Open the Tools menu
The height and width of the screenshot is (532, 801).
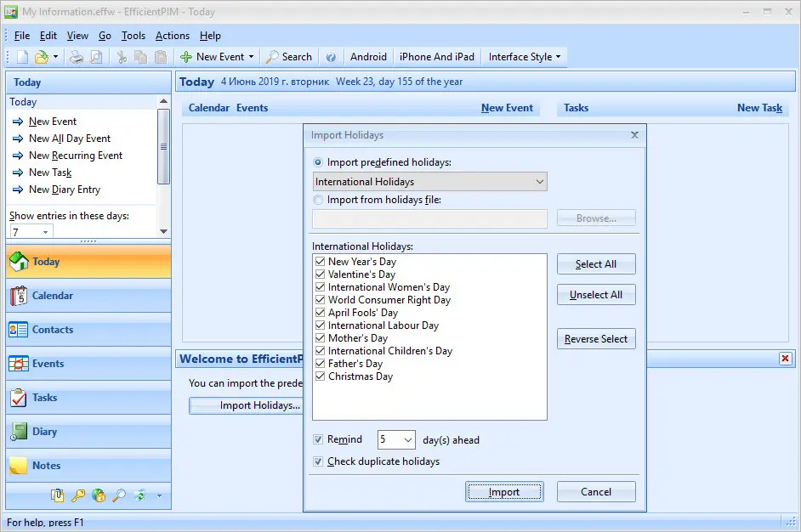(x=133, y=36)
